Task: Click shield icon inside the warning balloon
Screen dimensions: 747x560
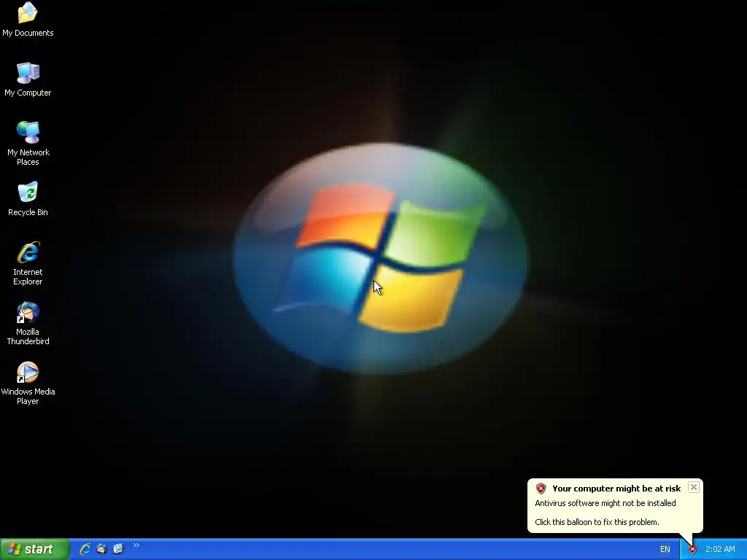Action: coord(541,489)
